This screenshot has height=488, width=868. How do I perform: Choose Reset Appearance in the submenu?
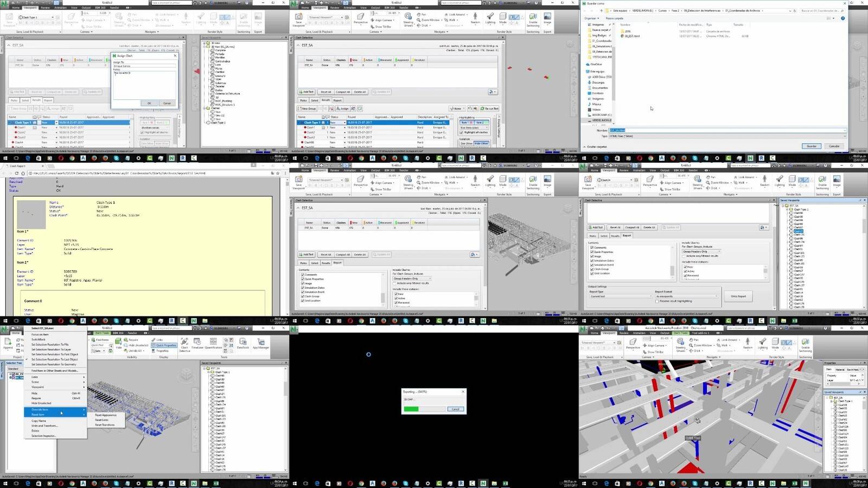106,415
